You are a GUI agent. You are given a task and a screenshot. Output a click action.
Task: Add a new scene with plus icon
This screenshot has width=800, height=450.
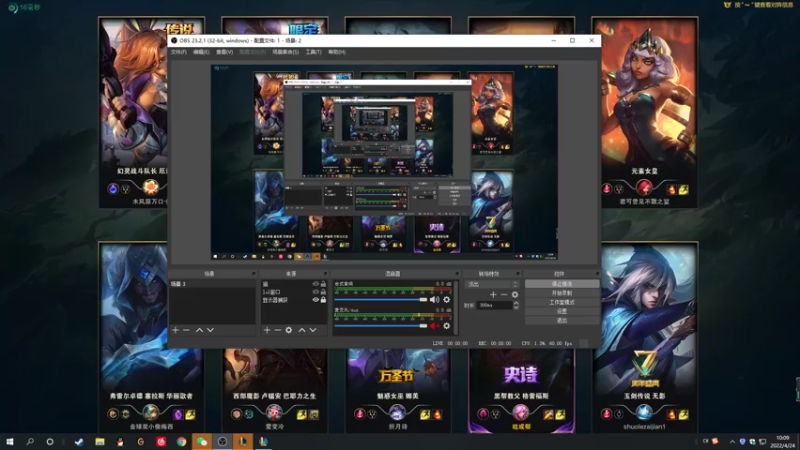[176, 330]
